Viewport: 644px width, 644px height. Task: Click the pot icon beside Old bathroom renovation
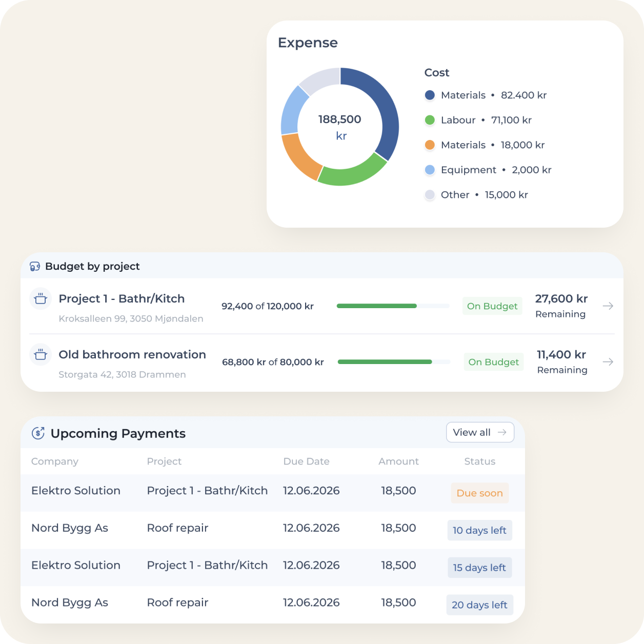click(41, 354)
